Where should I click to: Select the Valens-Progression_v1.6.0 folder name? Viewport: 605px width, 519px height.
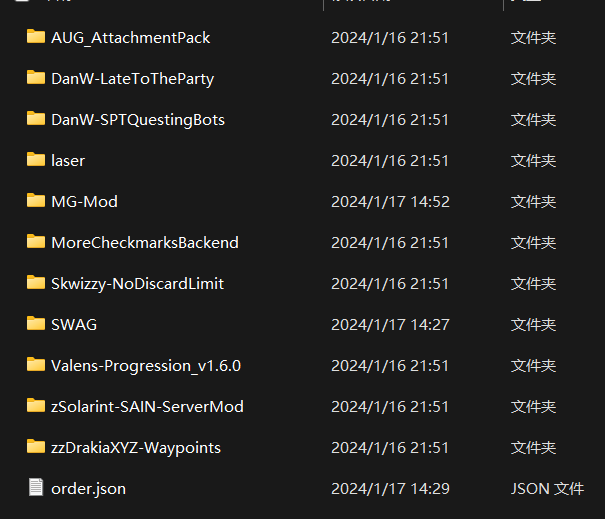(146, 366)
